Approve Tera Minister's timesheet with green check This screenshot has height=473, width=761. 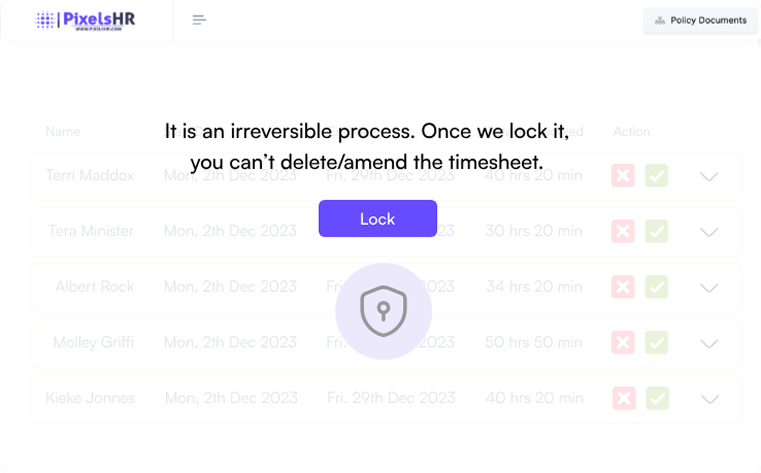click(x=656, y=231)
